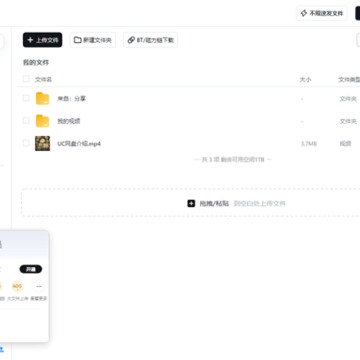Click the blue upload icon at bottom left
The width and height of the screenshot is (360, 360).
(1, 349)
